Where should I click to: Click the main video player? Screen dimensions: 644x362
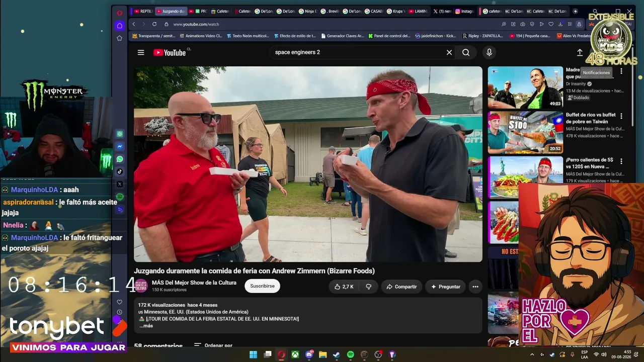click(x=308, y=164)
